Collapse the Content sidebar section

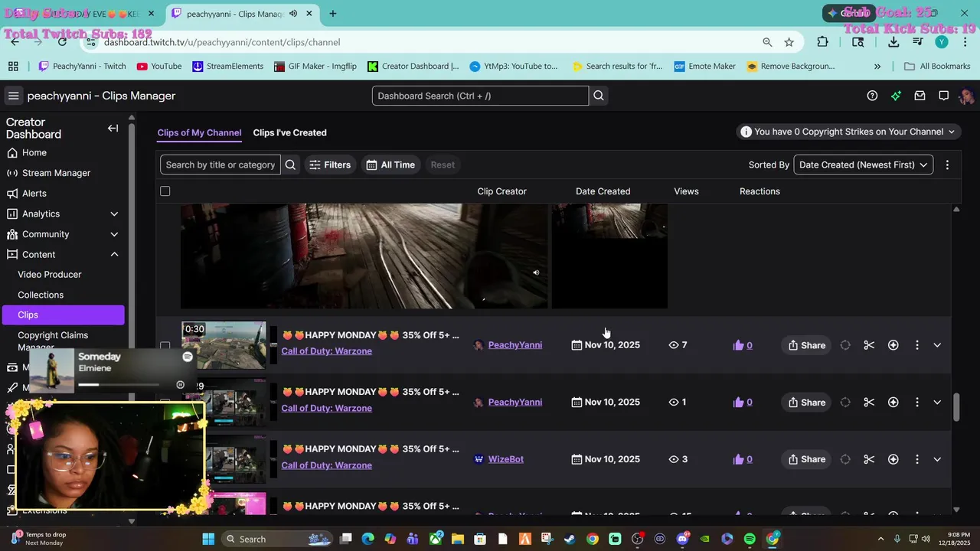pos(114,254)
